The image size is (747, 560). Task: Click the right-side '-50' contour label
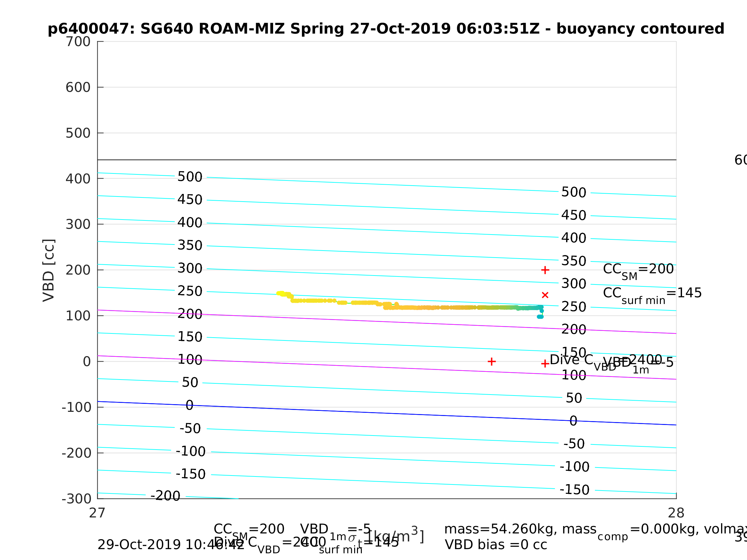coord(574,444)
